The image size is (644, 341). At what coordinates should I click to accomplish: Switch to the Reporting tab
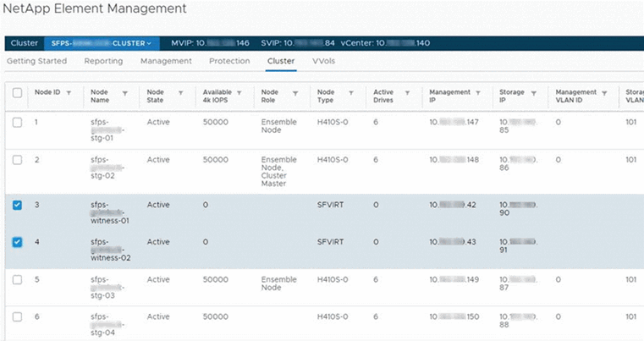(103, 61)
